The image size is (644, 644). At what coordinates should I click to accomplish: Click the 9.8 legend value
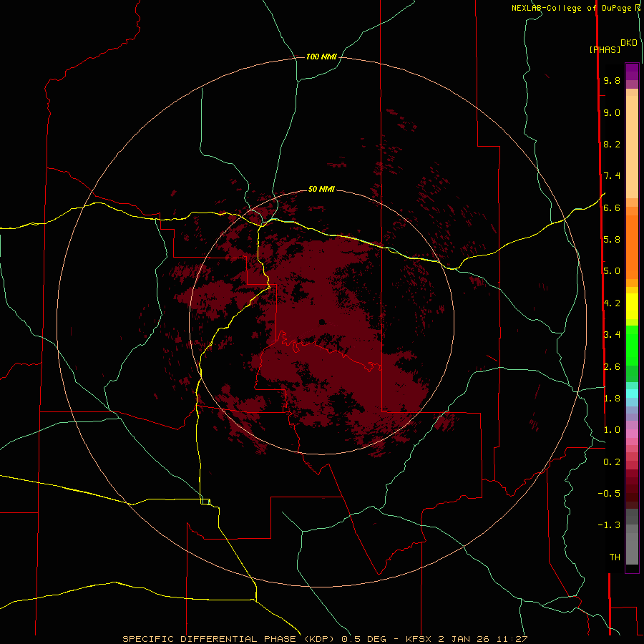point(612,81)
